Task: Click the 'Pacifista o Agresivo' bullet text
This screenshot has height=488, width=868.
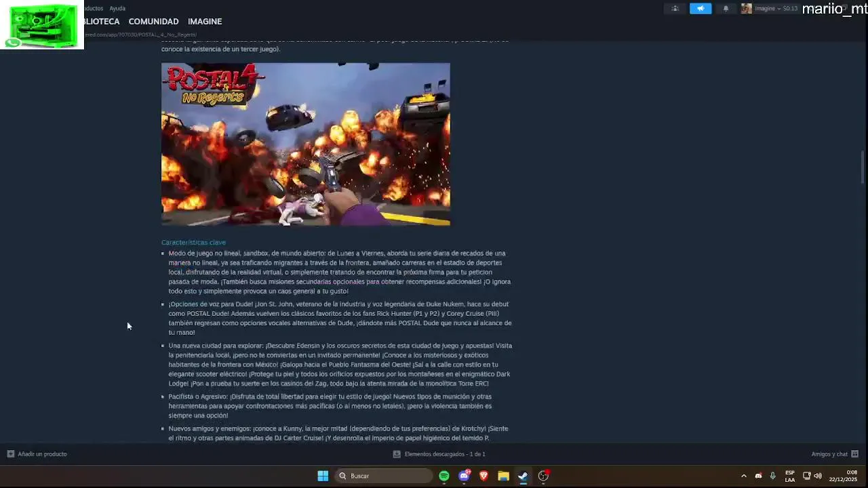Action: pyautogui.click(x=330, y=406)
